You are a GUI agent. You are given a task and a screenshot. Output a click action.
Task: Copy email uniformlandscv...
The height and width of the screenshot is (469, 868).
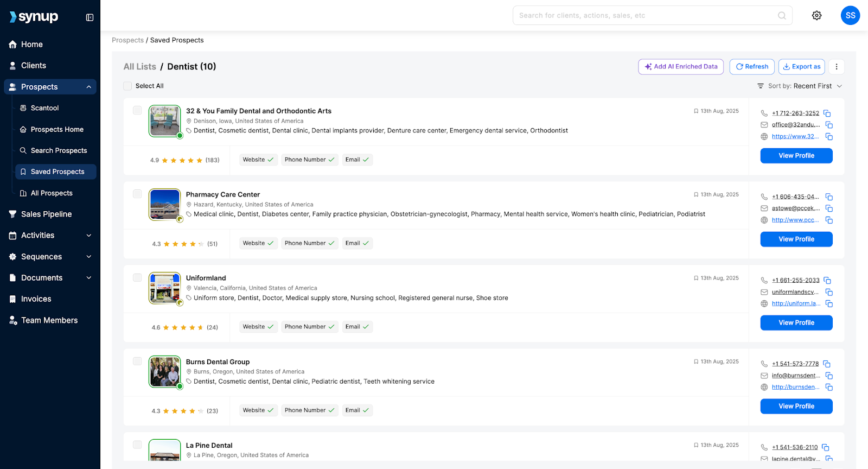(829, 292)
